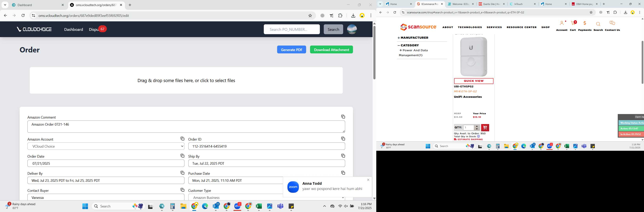
Task: Open Excel from the left taskbar
Action: pyautogui.click(x=259, y=206)
